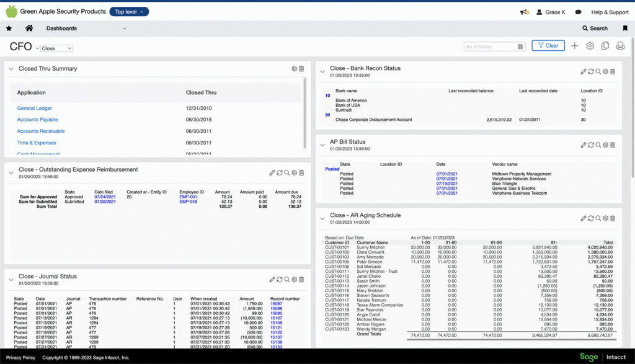This screenshot has width=635, height=364.
Task: Open Help & Support
Action: pyautogui.click(x=610, y=12)
